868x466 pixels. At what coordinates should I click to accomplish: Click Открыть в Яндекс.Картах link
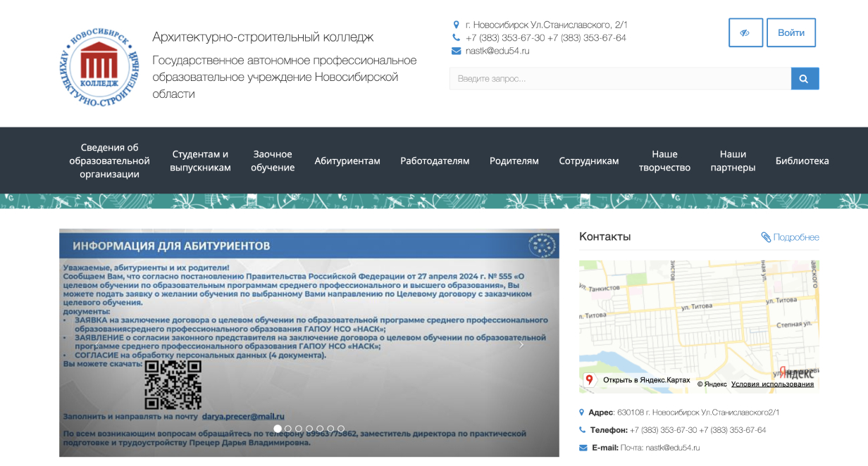click(x=647, y=380)
